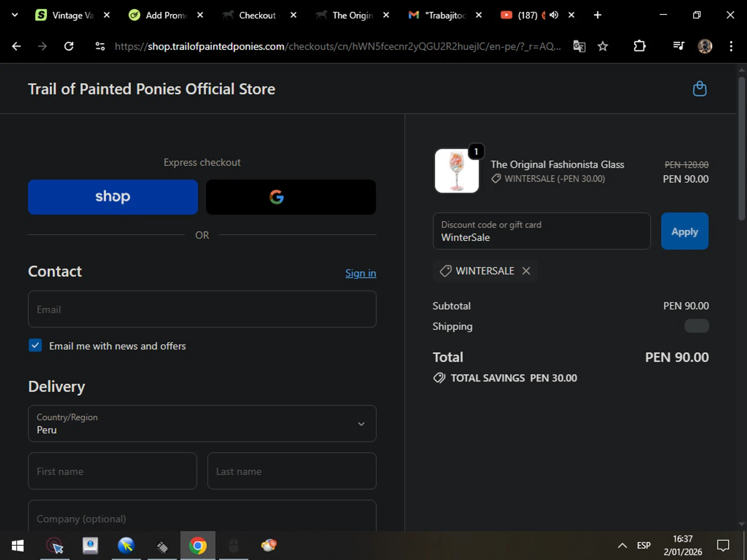This screenshot has height=560, width=747.
Task: Close the Add Promo tab
Action: click(x=200, y=15)
